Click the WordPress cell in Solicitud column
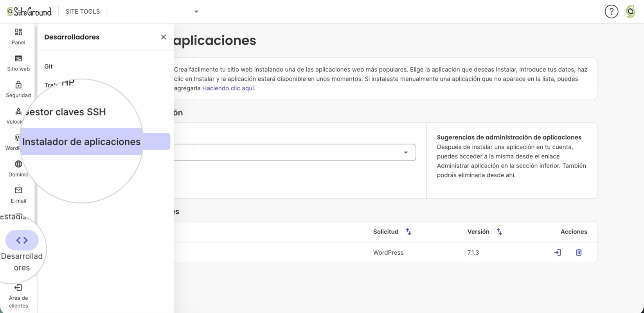The height and width of the screenshot is (313, 644). click(388, 253)
